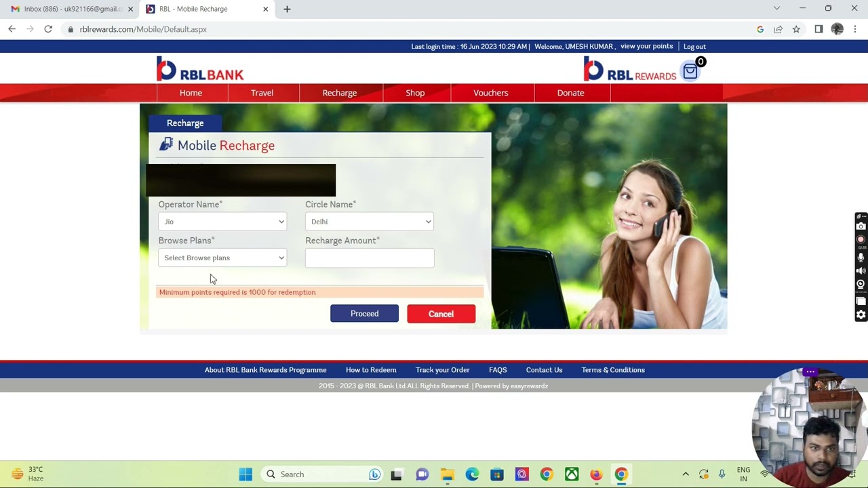Image resolution: width=868 pixels, height=488 pixels.
Task: Share this page from the address bar
Action: click(778, 29)
